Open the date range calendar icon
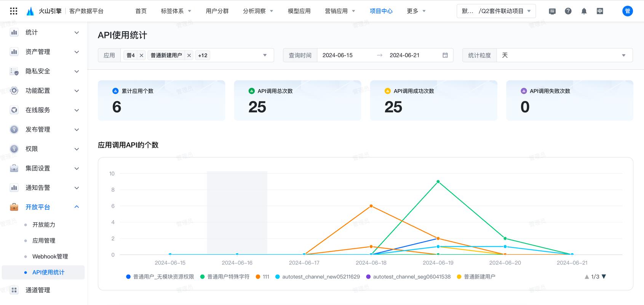This screenshot has height=305, width=644. (445, 55)
